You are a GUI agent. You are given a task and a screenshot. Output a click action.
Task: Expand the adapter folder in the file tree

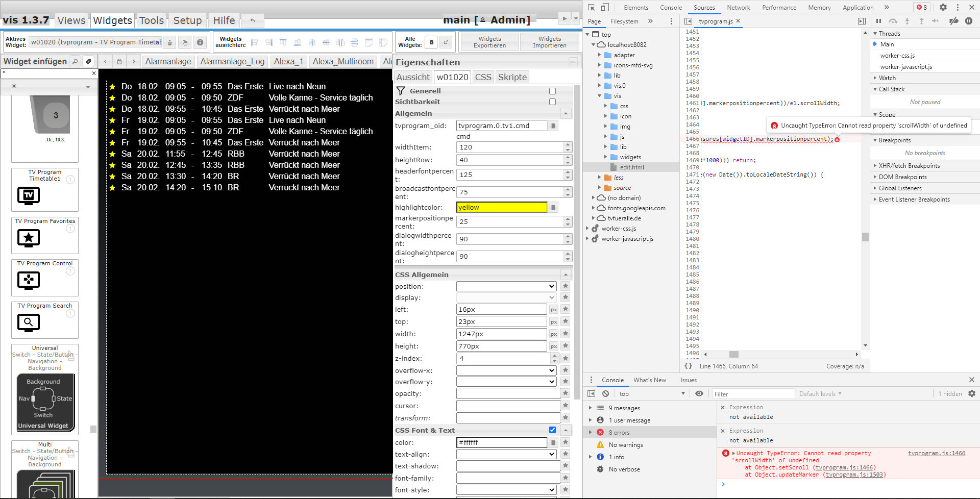[x=600, y=55]
